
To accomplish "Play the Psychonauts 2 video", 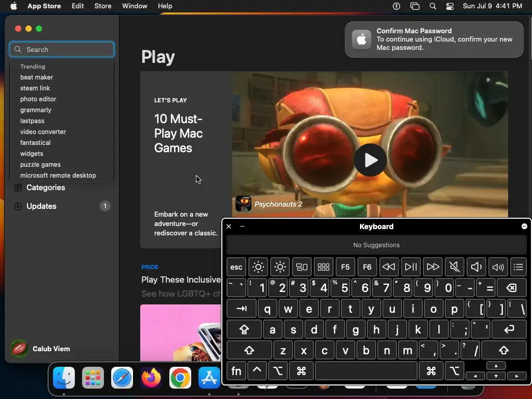I will tap(370, 160).
